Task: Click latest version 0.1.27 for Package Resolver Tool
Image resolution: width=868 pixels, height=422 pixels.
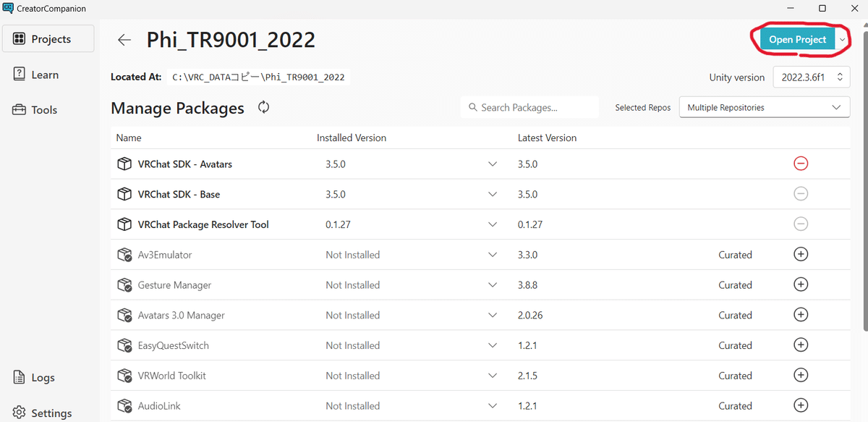Action: click(x=530, y=225)
